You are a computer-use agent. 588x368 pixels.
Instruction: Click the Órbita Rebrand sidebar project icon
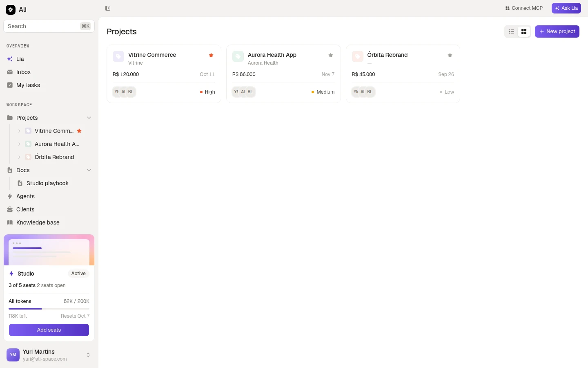coord(28,157)
